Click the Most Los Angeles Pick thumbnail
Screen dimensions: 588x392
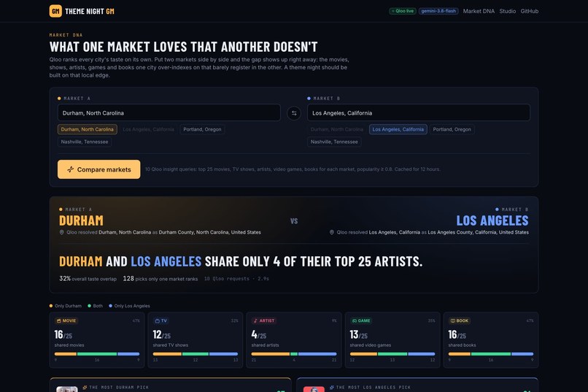[x=314, y=389]
